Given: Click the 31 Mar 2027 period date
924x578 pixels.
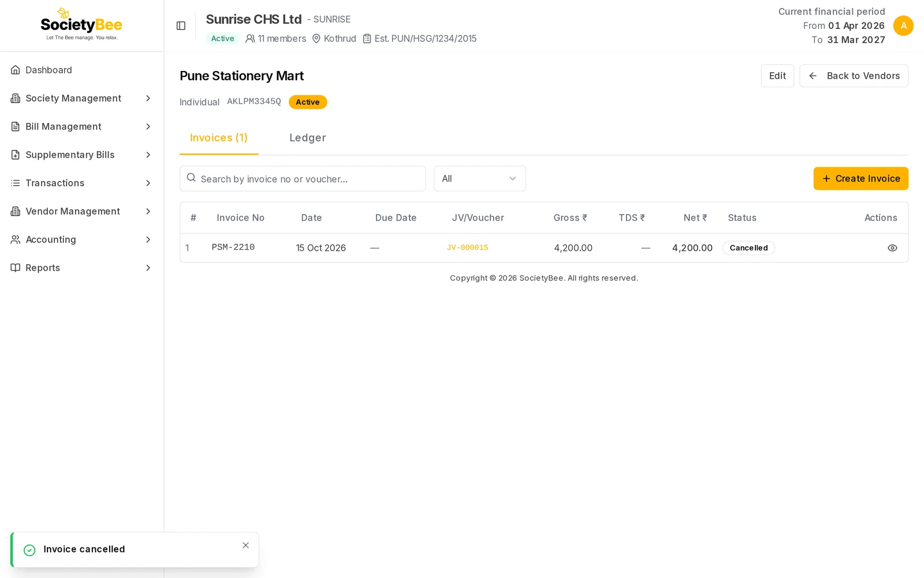Looking at the screenshot, I should point(856,40).
